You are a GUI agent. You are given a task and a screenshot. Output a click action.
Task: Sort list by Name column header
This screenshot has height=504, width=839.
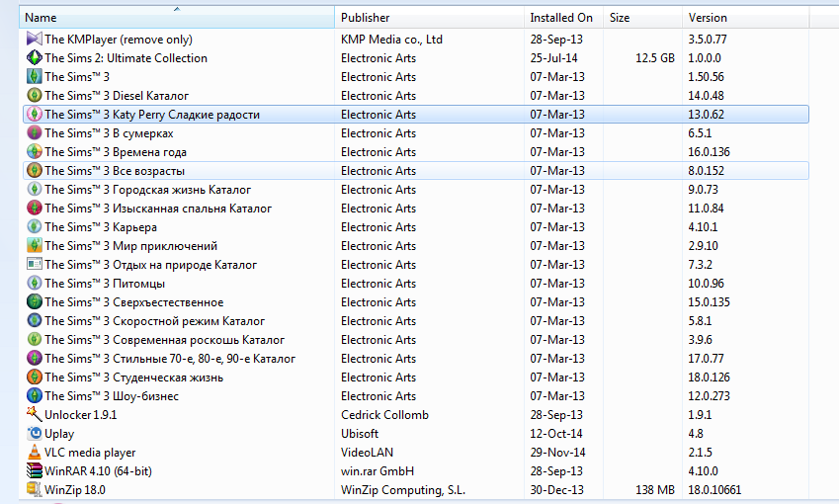coord(177,17)
